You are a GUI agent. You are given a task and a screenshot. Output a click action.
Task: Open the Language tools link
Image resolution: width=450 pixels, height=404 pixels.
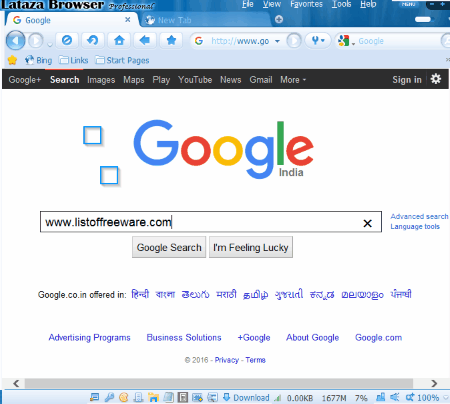tap(415, 227)
